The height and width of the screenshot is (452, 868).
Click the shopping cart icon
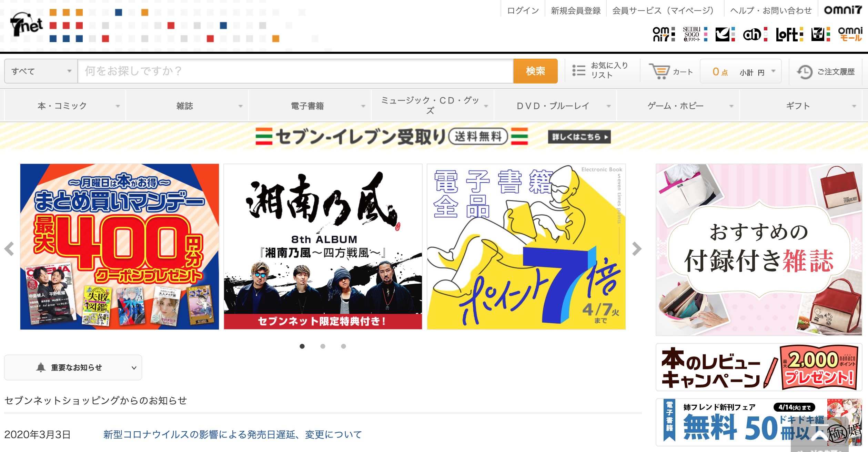click(659, 71)
